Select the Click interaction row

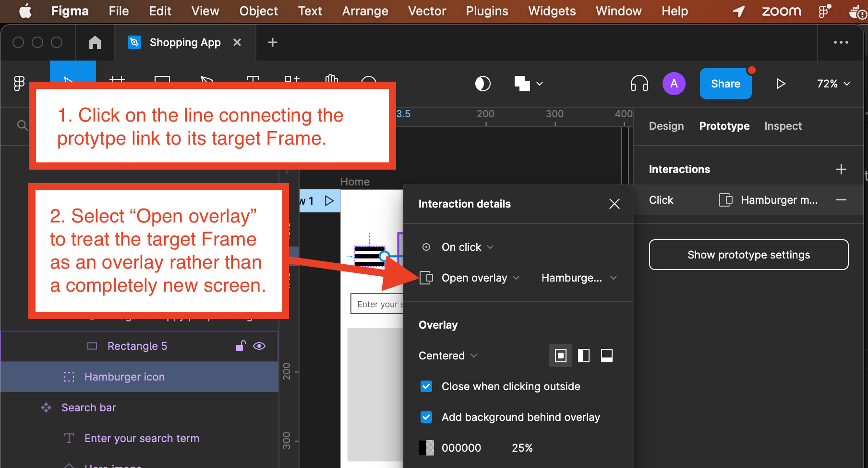[x=748, y=200]
